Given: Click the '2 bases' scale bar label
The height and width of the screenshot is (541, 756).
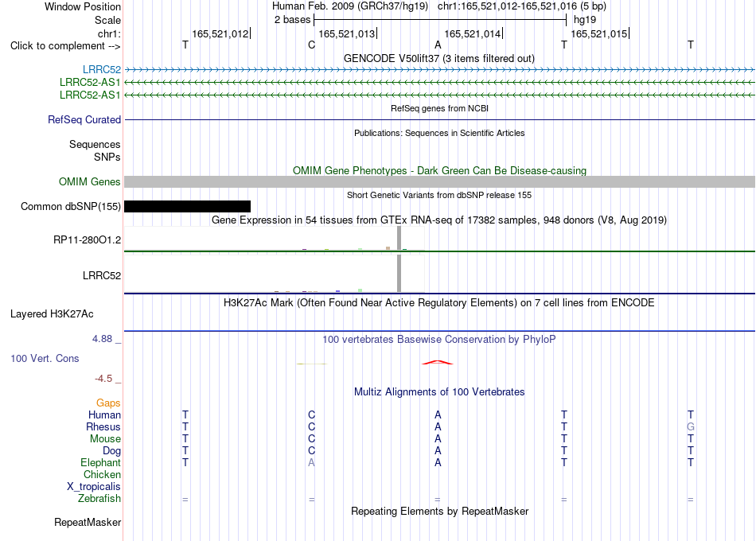Looking at the screenshot, I should coord(292,20).
